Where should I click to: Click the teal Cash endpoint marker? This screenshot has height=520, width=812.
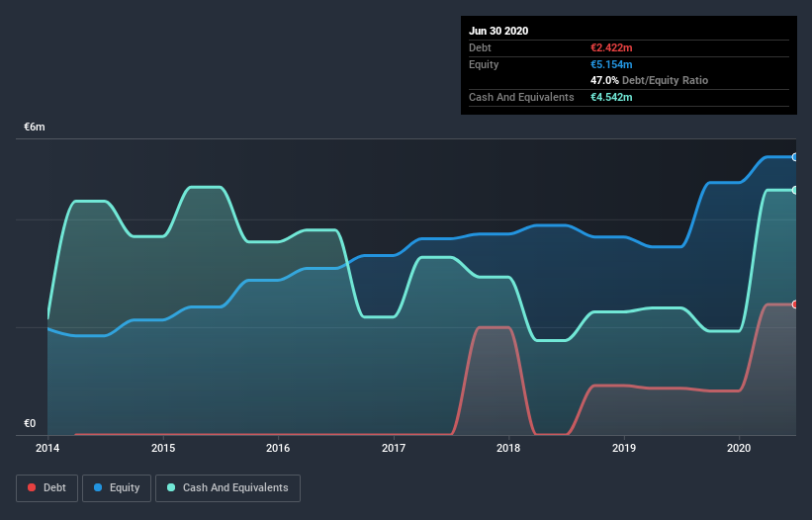[x=795, y=190]
